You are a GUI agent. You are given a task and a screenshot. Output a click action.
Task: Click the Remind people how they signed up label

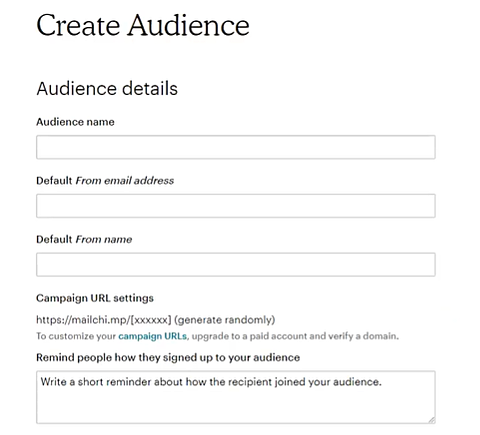click(x=168, y=357)
